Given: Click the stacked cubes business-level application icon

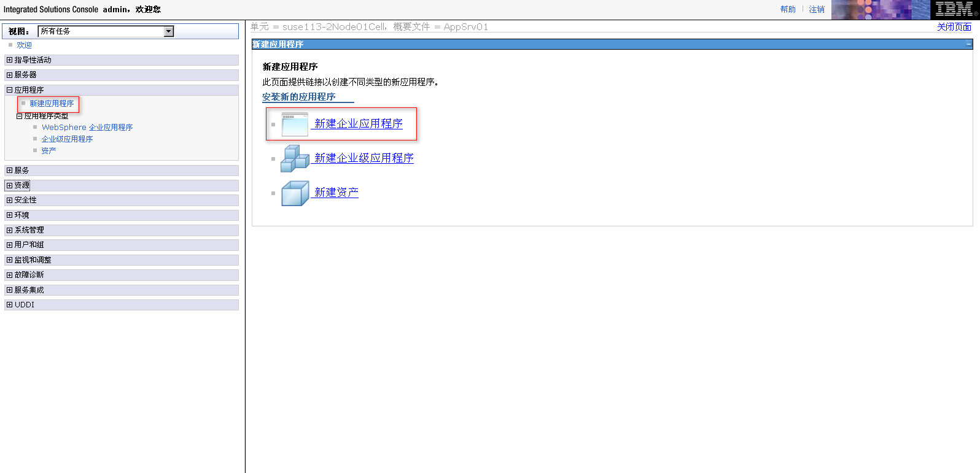Looking at the screenshot, I should [x=295, y=159].
